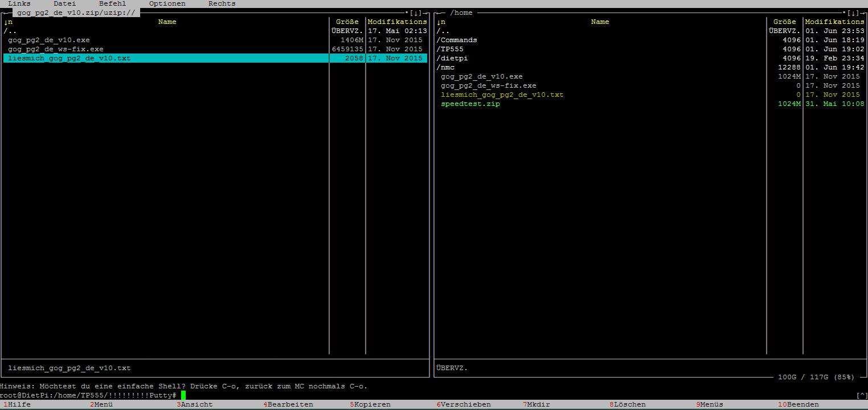Sort left panel by Größe column
The height and width of the screenshot is (410, 868).
coord(347,22)
